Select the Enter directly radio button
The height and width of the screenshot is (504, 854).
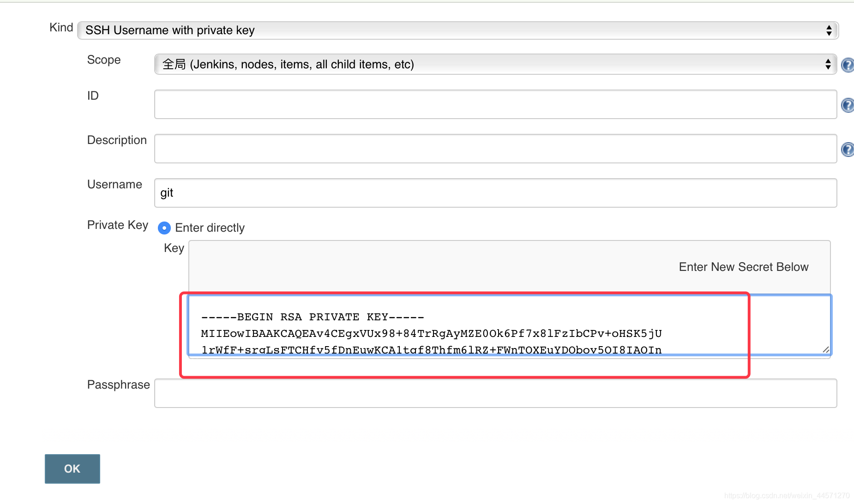pyautogui.click(x=164, y=228)
